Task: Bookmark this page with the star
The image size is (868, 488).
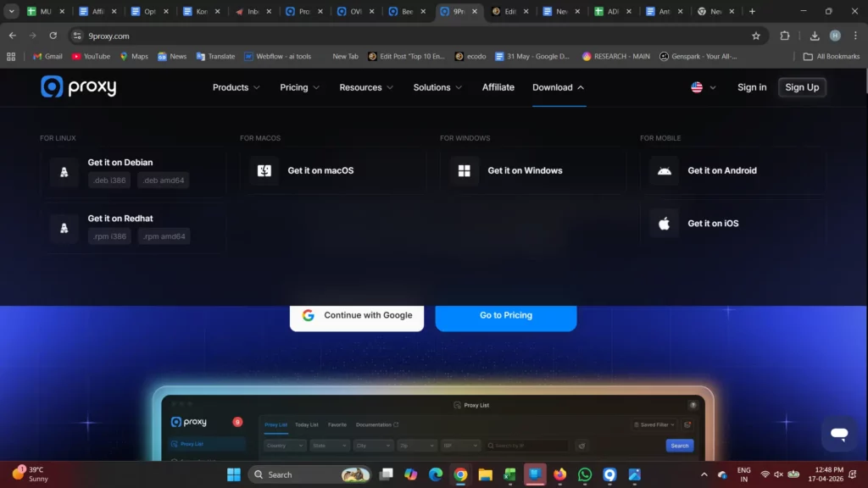Action: (x=755, y=36)
